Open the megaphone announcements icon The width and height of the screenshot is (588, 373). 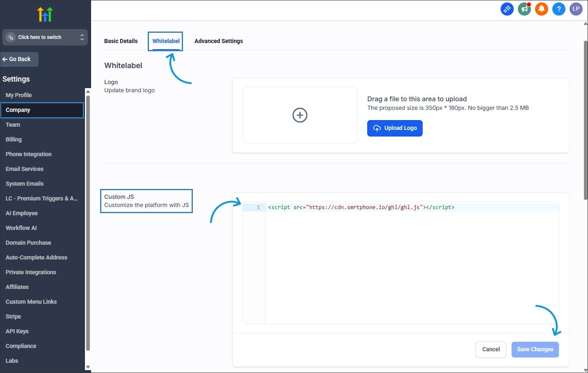pyautogui.click(x=524, y=9)
